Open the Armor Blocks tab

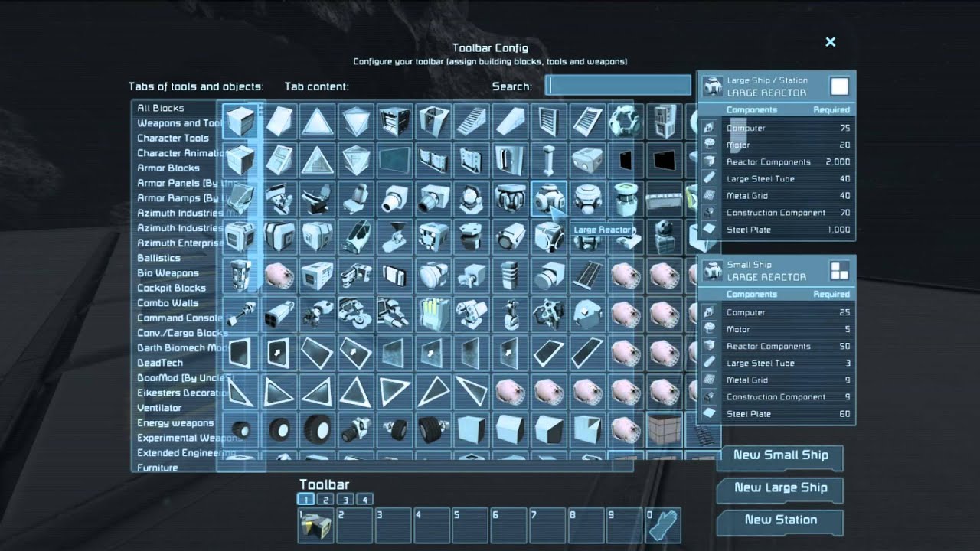coord(168,168)
